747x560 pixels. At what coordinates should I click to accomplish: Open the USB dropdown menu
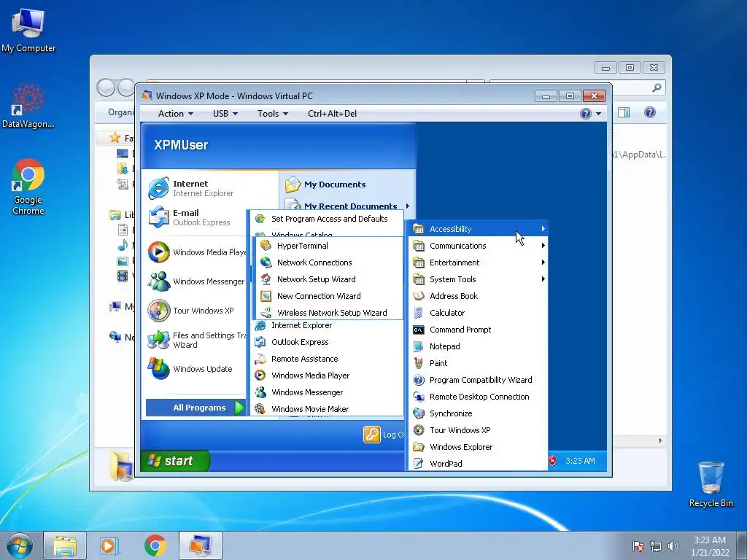point(225,113)
